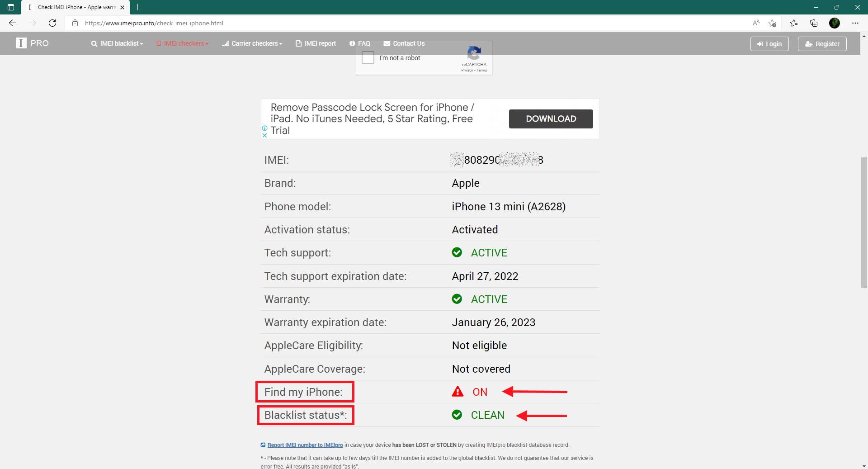Viewport: 868px width, 469px height.
Task: Open the browser settings menu
Action: click(x=855, y=23)
